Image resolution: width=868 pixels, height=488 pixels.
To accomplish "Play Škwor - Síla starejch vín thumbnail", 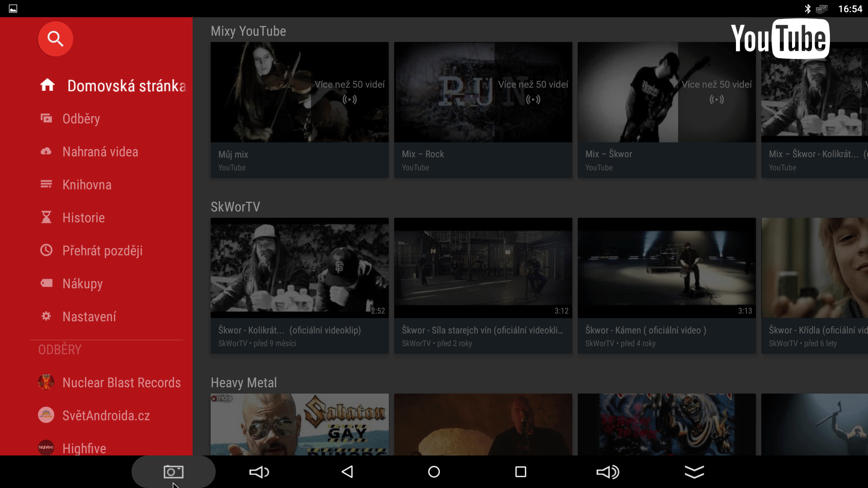I will pyautogui.click(x=483, y=268).
